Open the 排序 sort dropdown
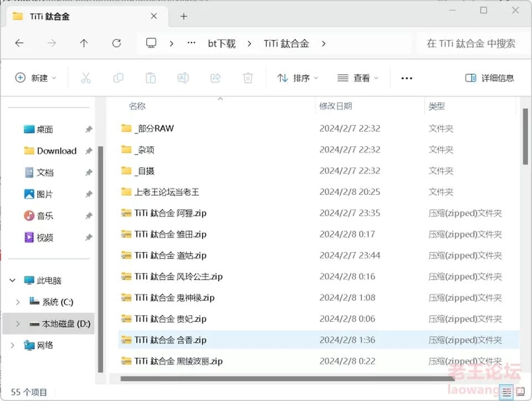Screen dimensions: 532x401 click(298, 78)
